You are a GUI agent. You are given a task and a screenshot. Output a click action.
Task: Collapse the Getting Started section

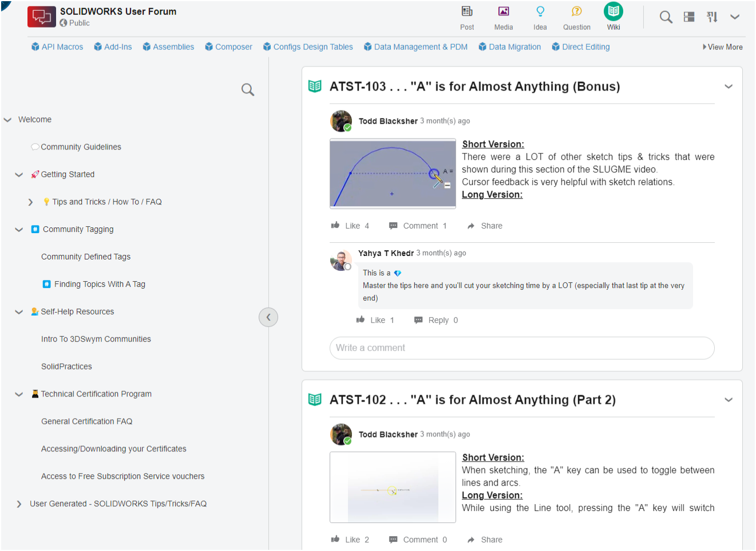[19, 175]
